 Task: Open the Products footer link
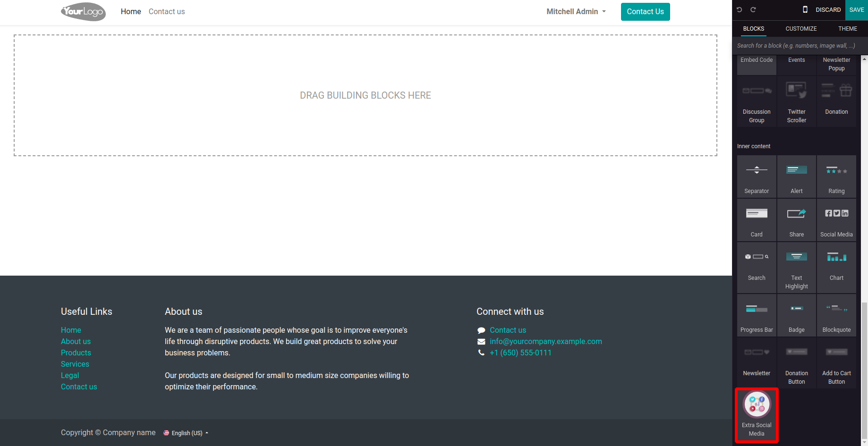(76, 353)
